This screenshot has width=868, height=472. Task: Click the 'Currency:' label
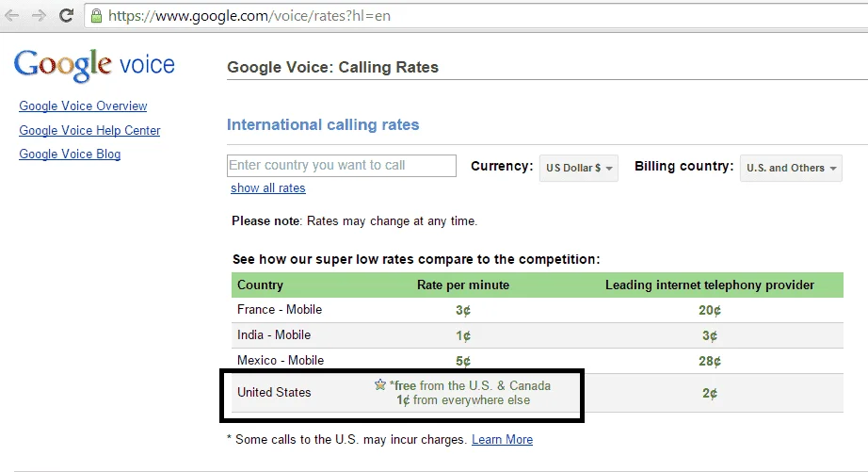[502, 166]
